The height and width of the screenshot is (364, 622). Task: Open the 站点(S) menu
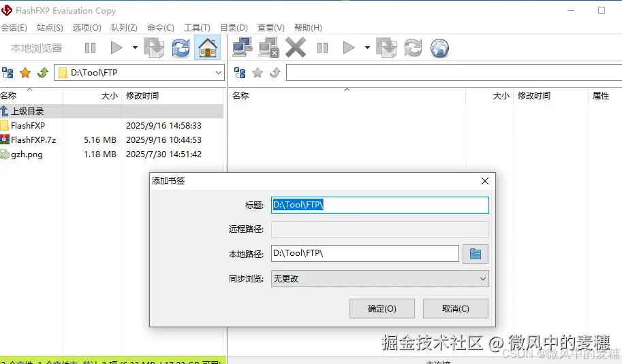pos(50,28)
